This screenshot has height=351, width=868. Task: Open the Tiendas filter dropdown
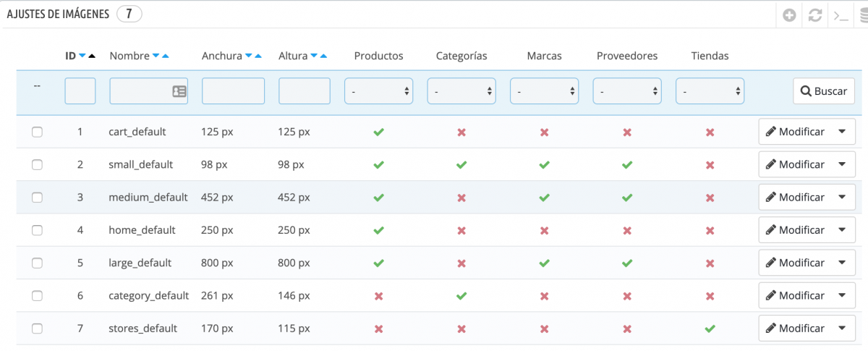coord(710,92)
